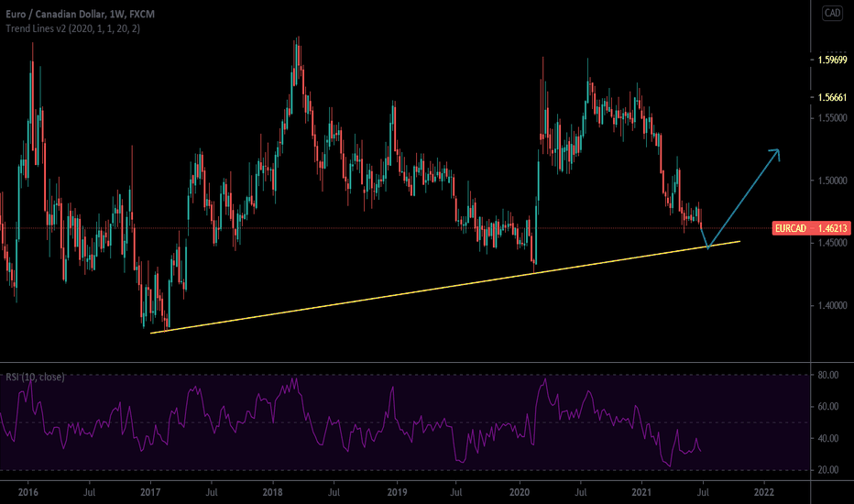Image resolution: width=854 pixels, height=504 pixels.
Task: Select the Euro / Canadian Dollar chart title
Action: coord(80,14)
